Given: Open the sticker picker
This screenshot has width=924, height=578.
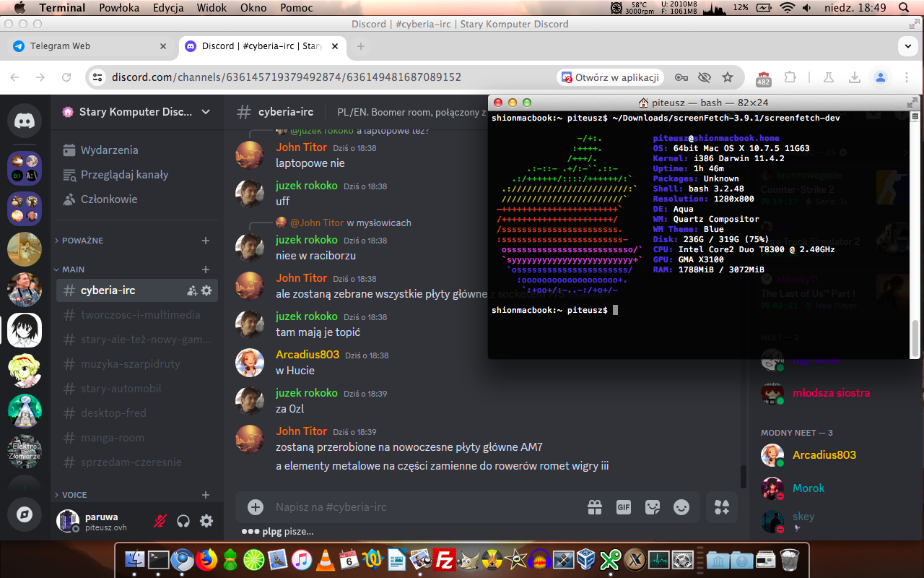Looking at the screenshot, I should pyautogui.click(x=653, y=507).
